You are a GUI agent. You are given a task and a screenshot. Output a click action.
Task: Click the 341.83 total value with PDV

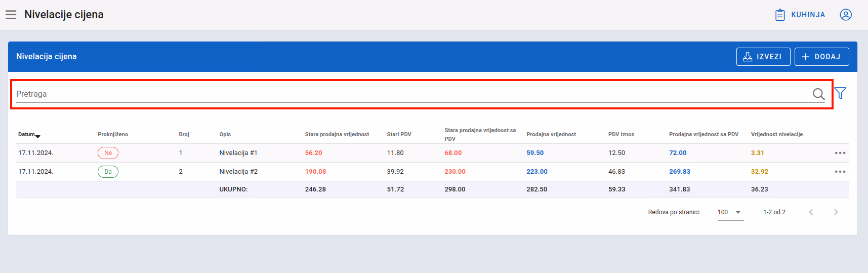pyautogui.click(x=680, y=189)
